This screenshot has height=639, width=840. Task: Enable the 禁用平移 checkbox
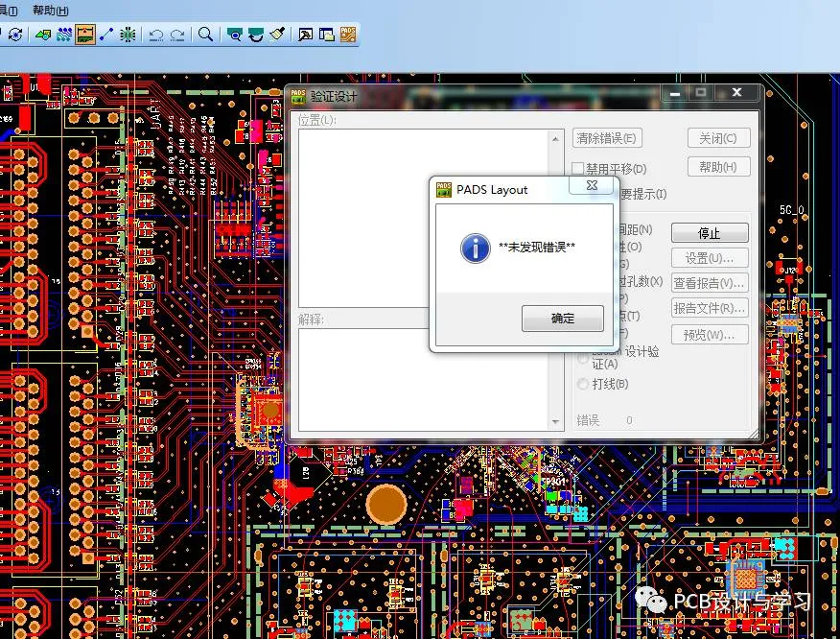578,169
